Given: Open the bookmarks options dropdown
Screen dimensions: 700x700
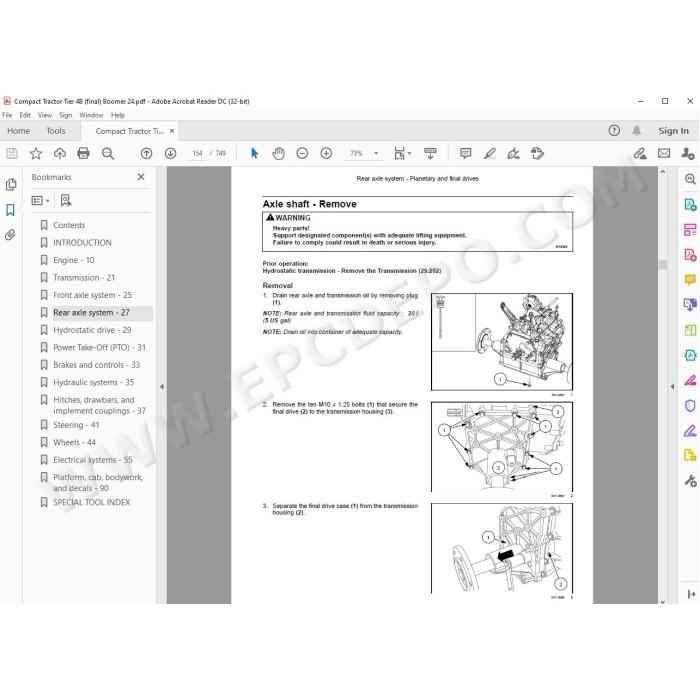Looking at the screenshot, I should pyautogui.click(x=40, y=201).
